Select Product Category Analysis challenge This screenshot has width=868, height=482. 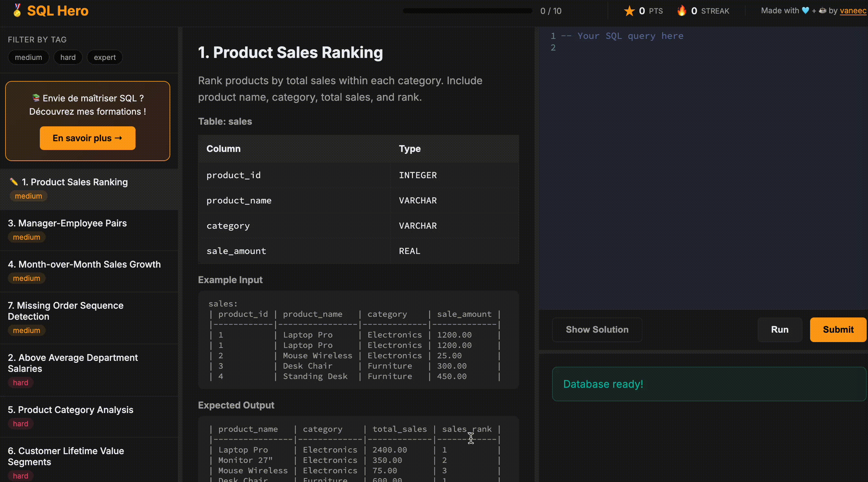pos(71,410)
